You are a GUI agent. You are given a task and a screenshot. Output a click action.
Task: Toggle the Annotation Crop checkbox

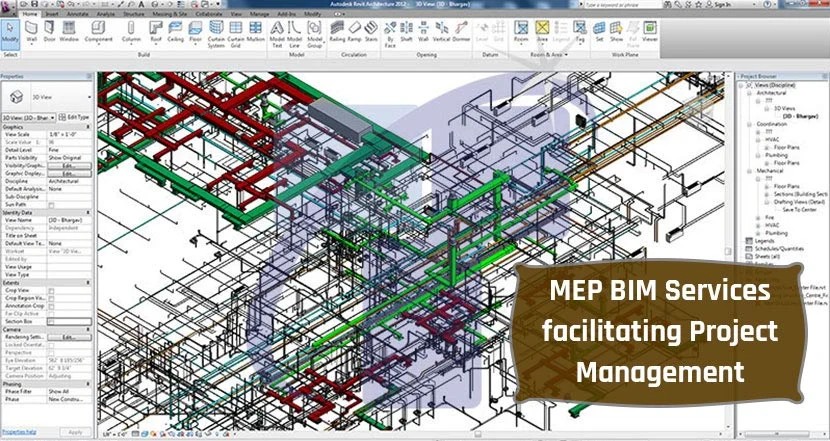point(51,306)
